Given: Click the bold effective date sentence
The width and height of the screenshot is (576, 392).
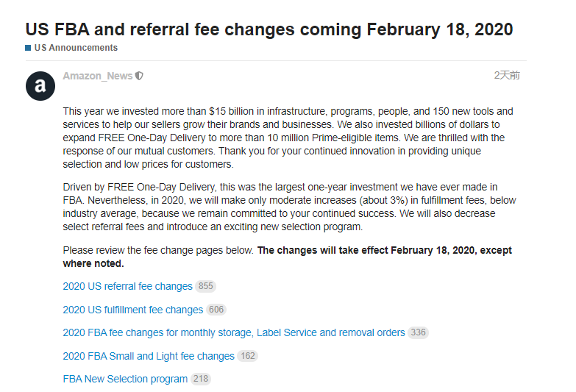Looking at the screenshot, I should pos(384,250).
